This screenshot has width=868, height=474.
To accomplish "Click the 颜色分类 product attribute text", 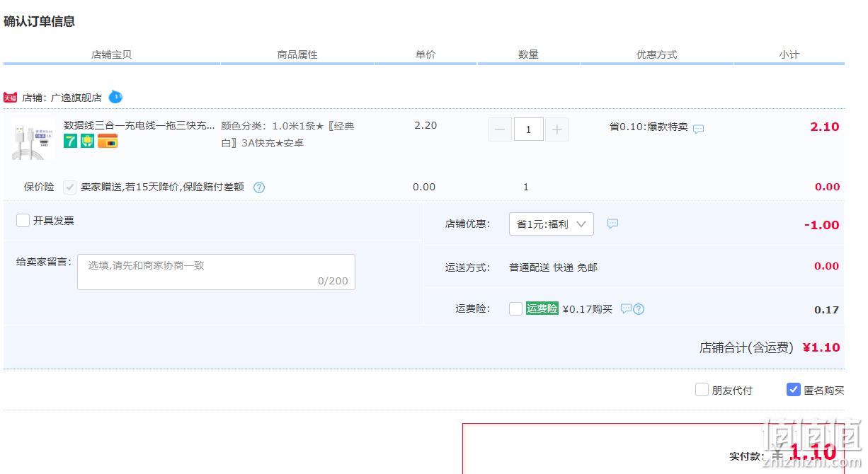I will click(288, 134).
